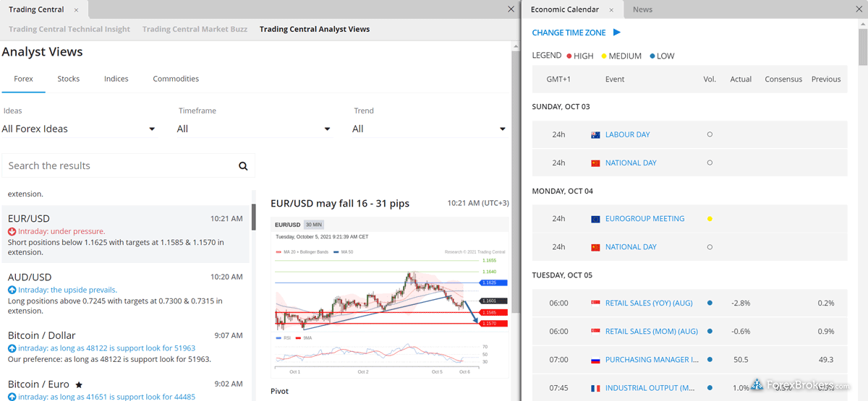
Task: Click the Australia flag for Labour Day
Action: point(595,135)
